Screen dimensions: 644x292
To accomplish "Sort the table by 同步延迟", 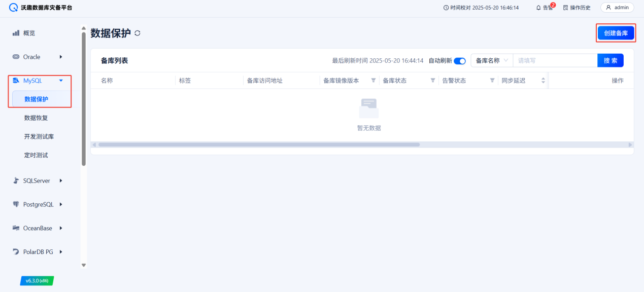I will (x=543, y=81).
